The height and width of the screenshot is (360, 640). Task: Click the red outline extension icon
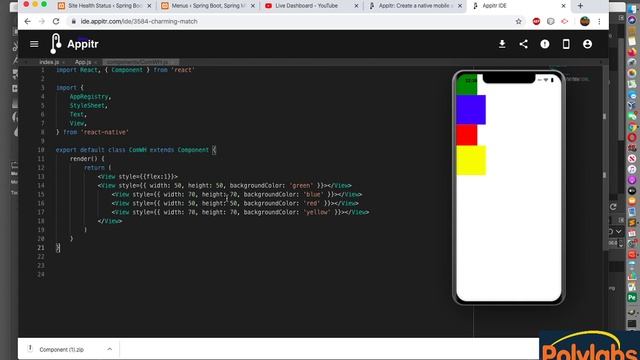(564, 21)
